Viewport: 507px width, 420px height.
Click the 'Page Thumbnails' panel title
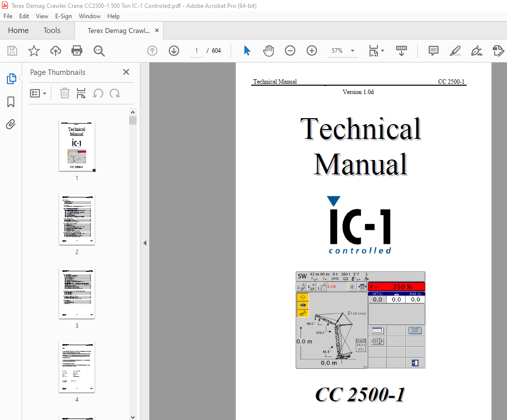tap(58, 72)
